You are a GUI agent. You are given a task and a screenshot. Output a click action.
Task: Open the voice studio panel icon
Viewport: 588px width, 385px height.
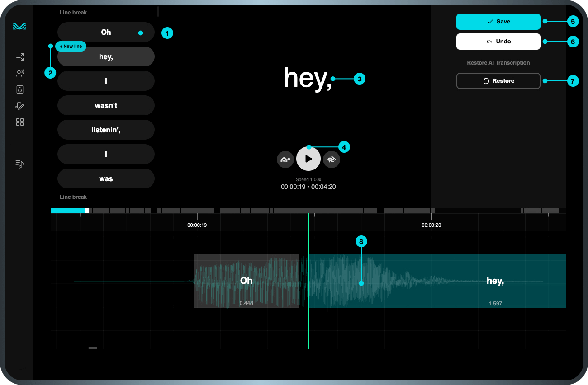[19, 73]
